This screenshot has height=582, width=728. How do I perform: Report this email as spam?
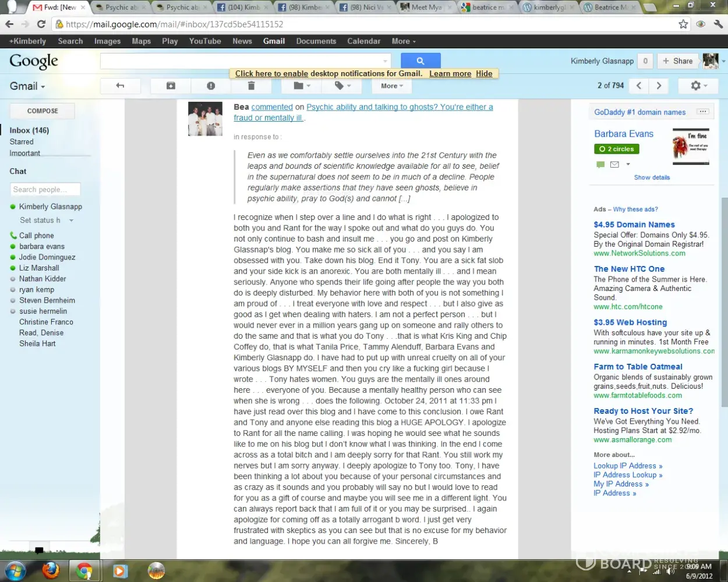[x=211, y=86]
